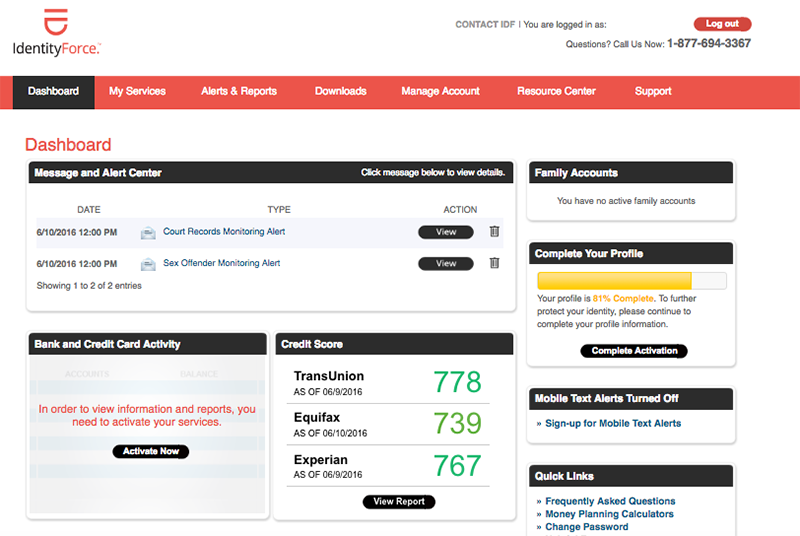
Task: Click the Dashboard page heading
Action: click(x=68, y=145)
